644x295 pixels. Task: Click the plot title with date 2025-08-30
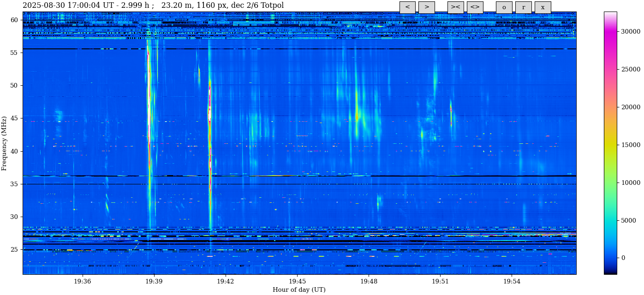click(x=153, y=6)
